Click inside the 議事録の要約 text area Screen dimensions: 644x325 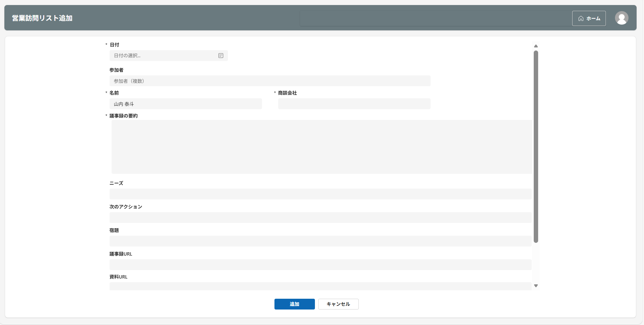[x=321, y=147]
